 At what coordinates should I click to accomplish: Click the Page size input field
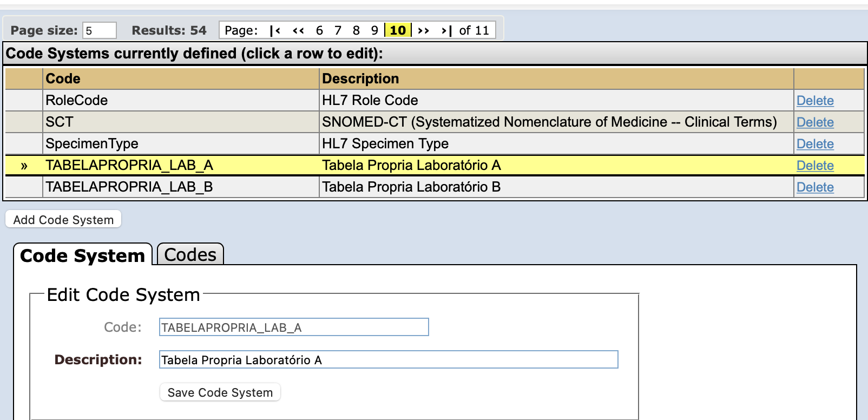[x=100, y=30]
